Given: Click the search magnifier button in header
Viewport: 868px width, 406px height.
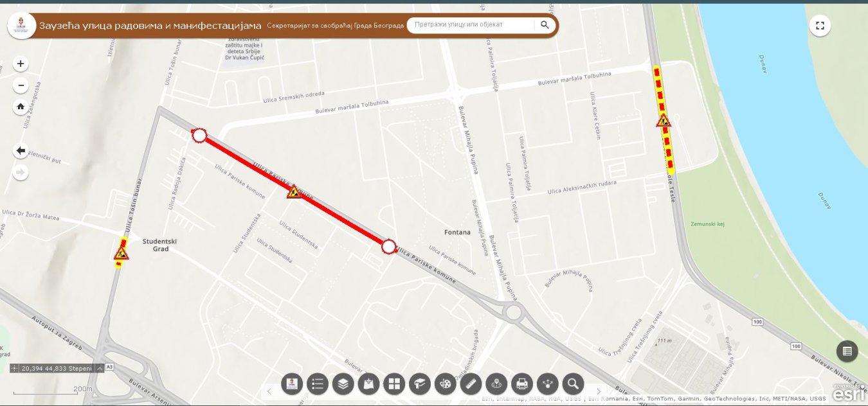Looking at the screenshot, I should 545,25.
